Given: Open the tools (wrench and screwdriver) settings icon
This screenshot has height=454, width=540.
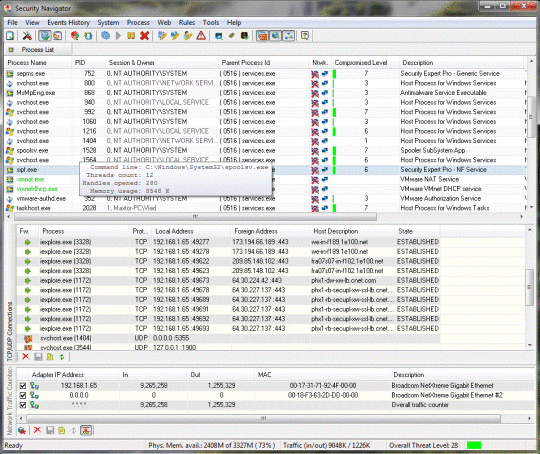Looking at the screenshot, I should coord(27,35).
